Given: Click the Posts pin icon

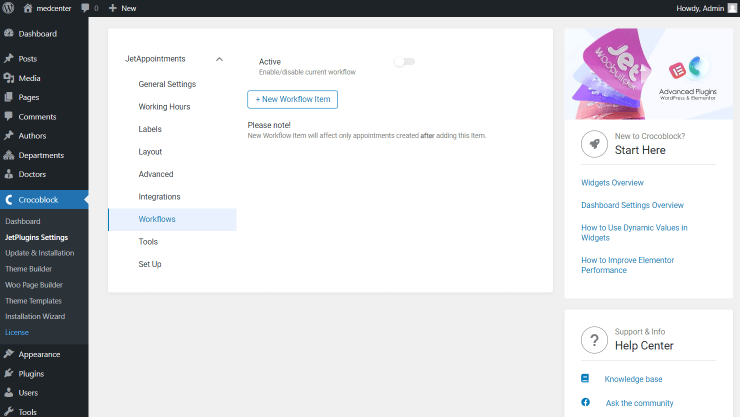Looking at the screenshot, I should coord(8,58).
